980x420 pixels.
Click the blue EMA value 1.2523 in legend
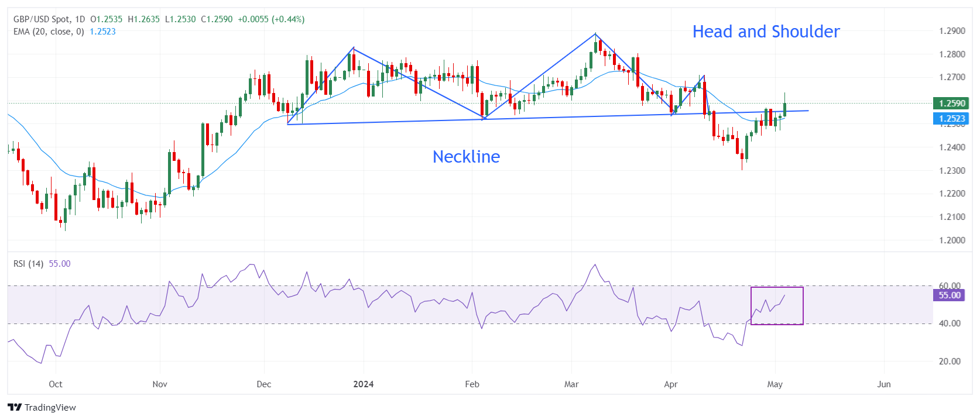pyautogui.click(x=102, y=32)
